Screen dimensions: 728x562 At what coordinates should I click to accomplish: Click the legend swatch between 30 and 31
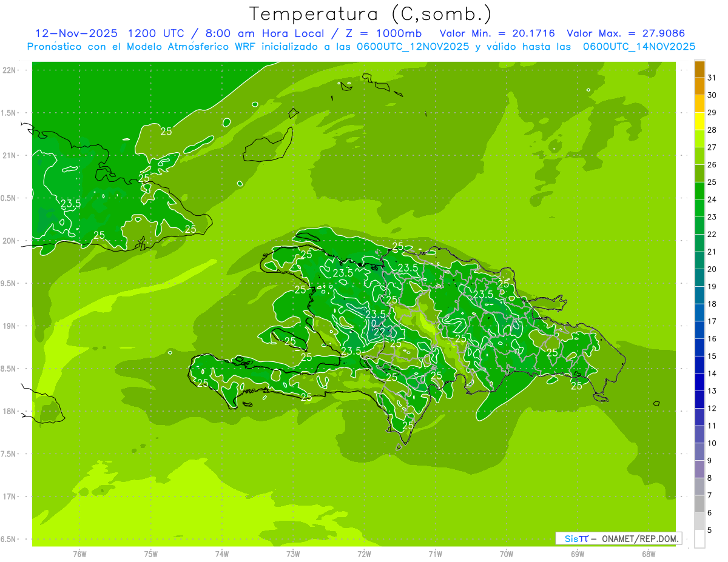[x=699, y=87]
